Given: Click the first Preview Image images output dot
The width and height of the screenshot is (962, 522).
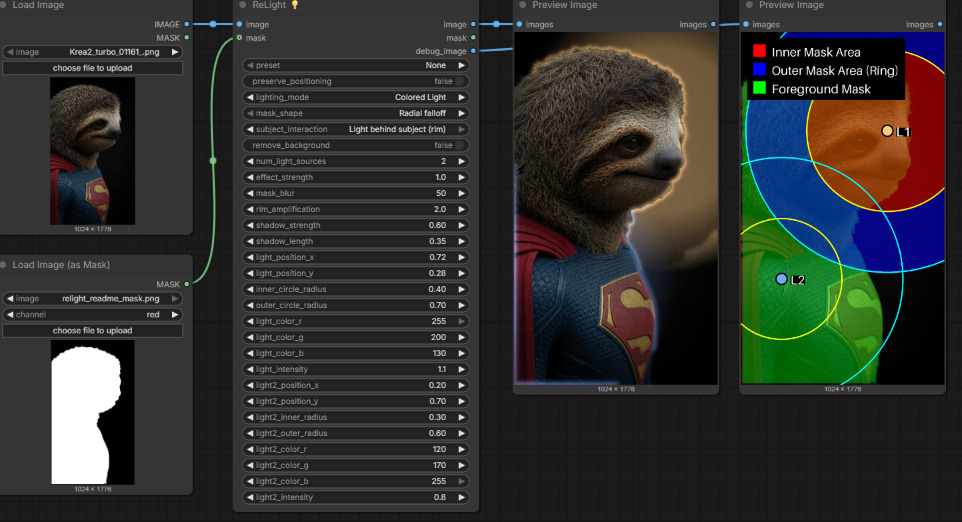Looking at the screenshot, I should 713,25.
